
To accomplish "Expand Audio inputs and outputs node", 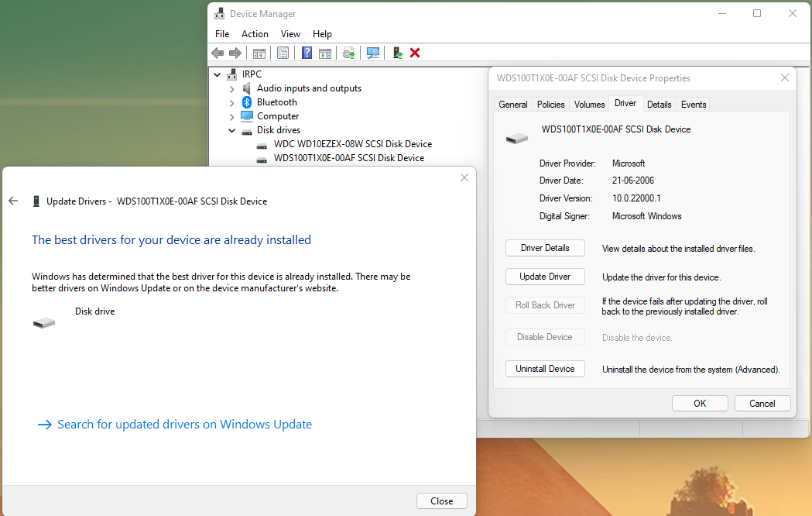I will [232, 88].
